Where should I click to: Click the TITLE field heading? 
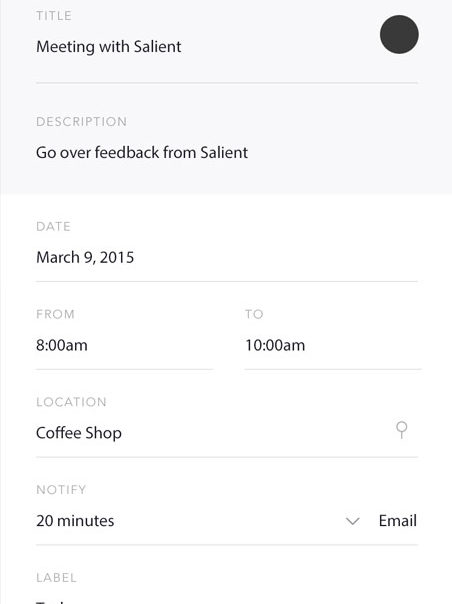pyautogui.click(x=54, y=16)
